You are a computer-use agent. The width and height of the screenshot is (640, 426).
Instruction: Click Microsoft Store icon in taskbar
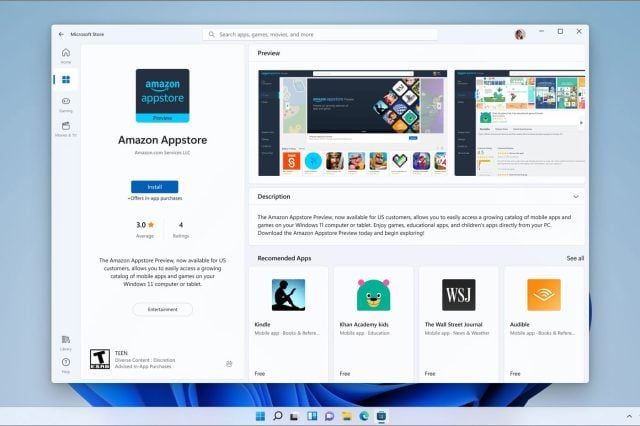click(x=381, y=416)
